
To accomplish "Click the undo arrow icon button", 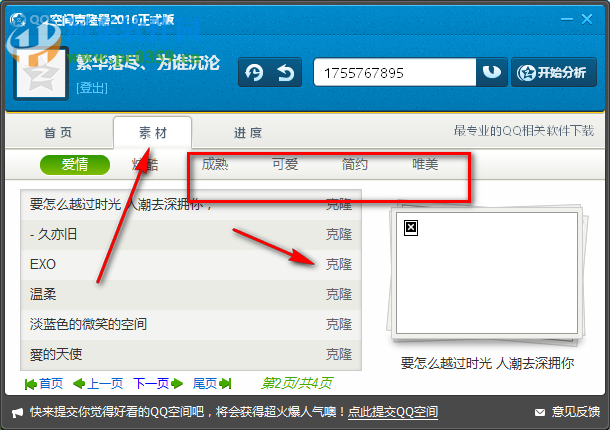I will 286,72.
